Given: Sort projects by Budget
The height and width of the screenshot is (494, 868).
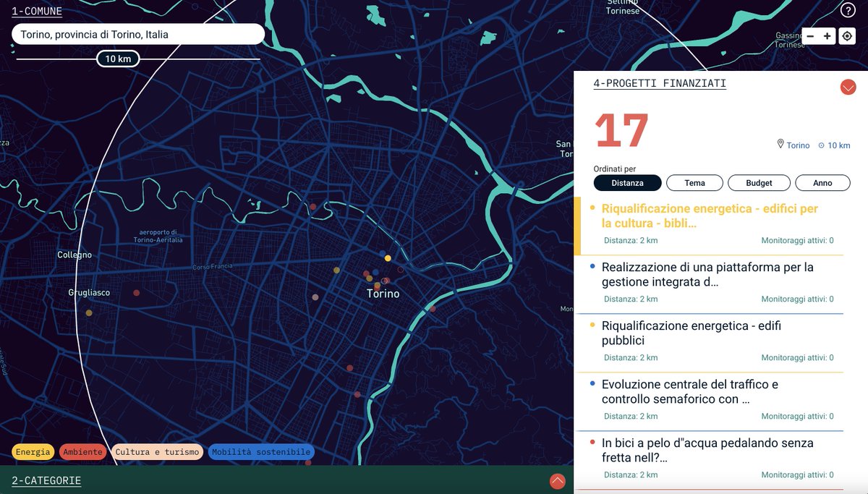Looking at the screenshot, I should pos(759,183).
